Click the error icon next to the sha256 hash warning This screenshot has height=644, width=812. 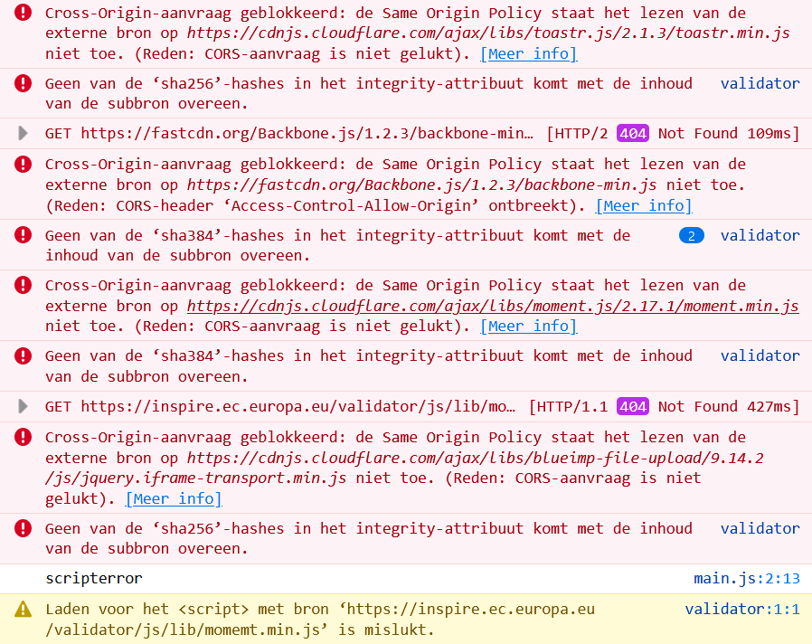point(22,83)
